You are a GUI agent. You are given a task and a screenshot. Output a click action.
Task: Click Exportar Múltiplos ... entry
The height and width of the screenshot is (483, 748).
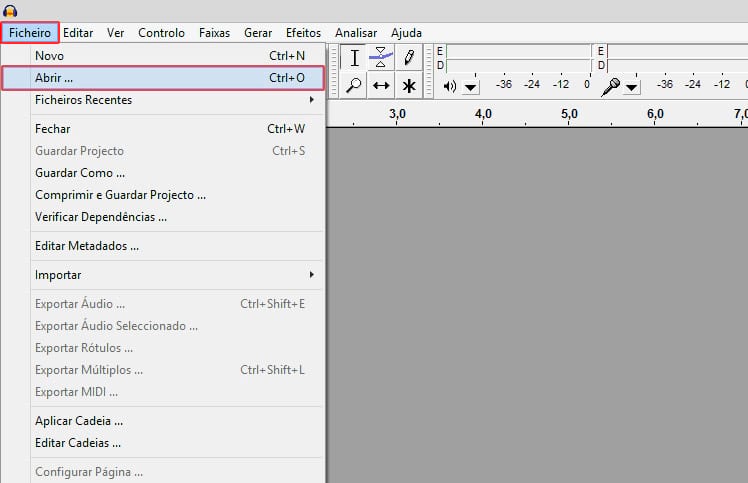(x=163, y=370)
